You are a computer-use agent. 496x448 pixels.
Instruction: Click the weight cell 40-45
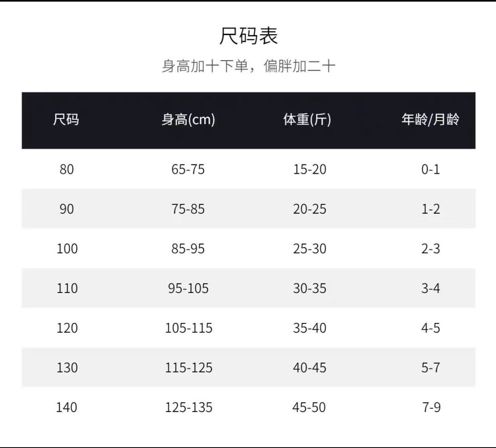pos(310,367)
